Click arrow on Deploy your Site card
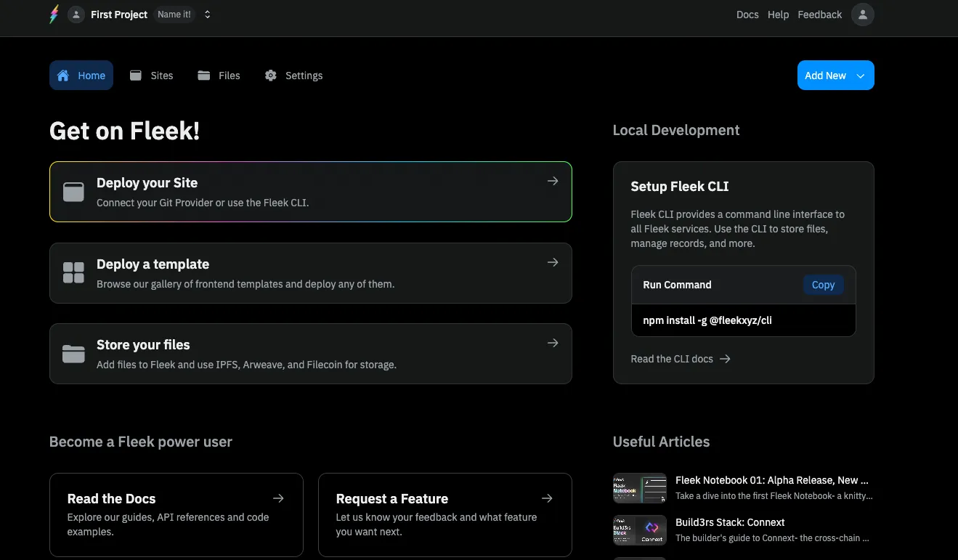The height and width of the screenshot is (560, 958). pos(553,181)
